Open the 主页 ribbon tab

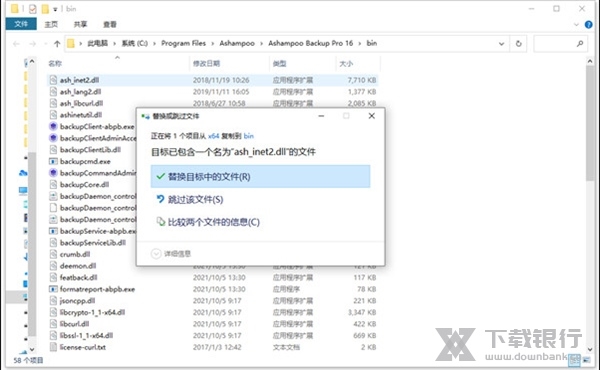tap(51, 24)
